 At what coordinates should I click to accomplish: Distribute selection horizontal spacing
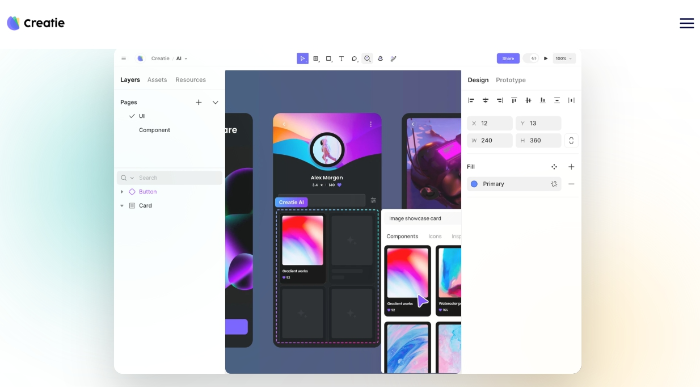[571, 100]
